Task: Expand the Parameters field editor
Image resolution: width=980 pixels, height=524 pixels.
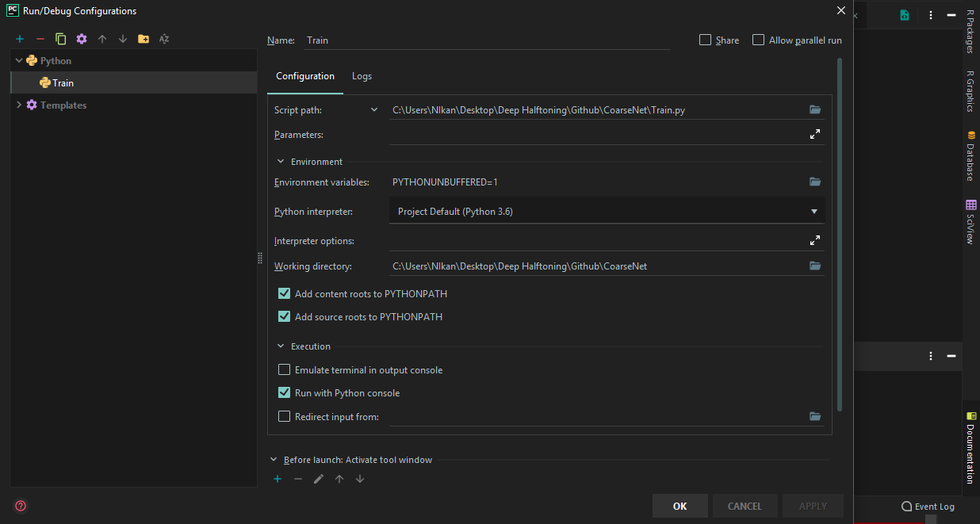Action: point(814,135)
